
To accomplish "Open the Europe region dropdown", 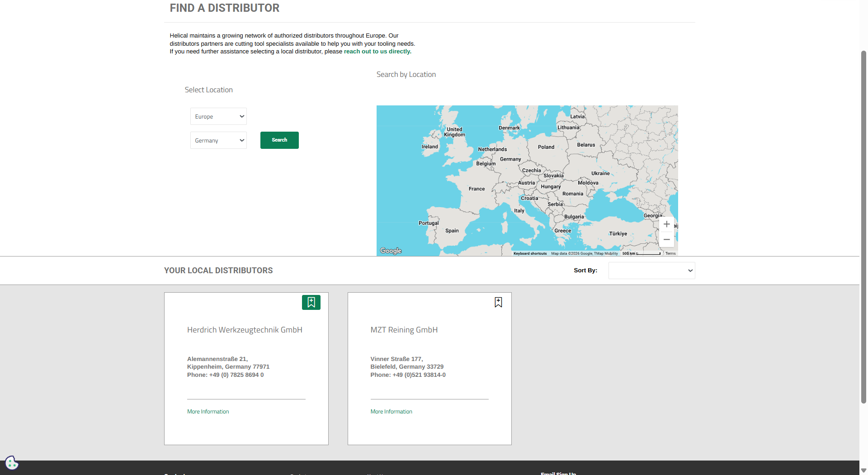I will pyautogui.click(x=218, y=116).
